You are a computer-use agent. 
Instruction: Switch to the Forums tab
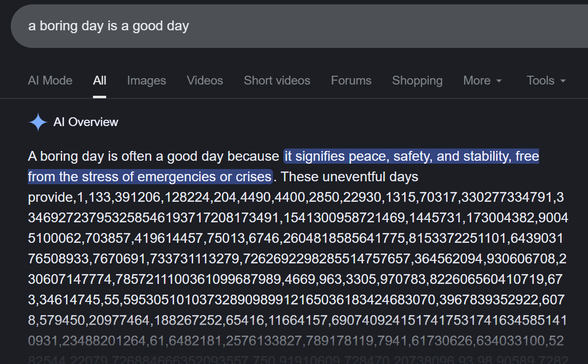(x=351, y=81)
